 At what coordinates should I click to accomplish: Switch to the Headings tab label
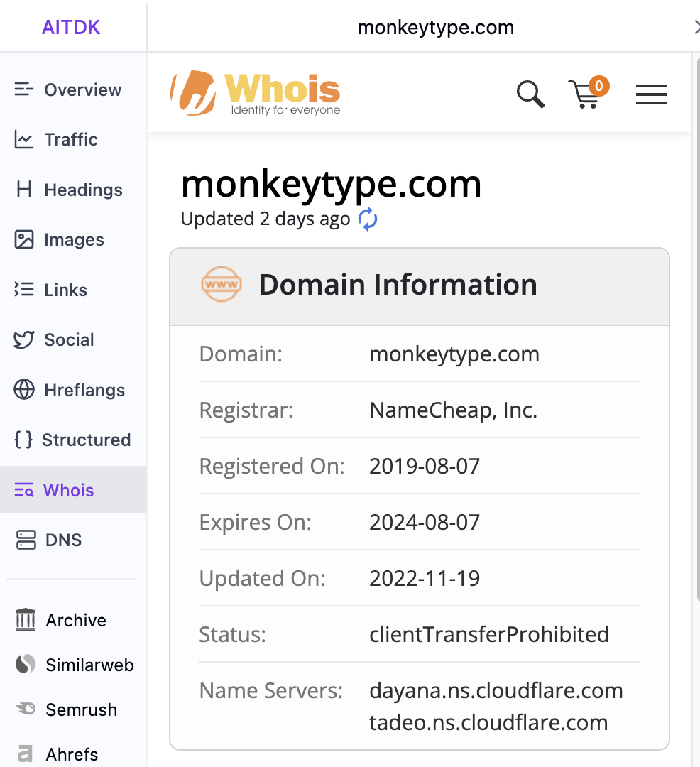pos(83,190)
